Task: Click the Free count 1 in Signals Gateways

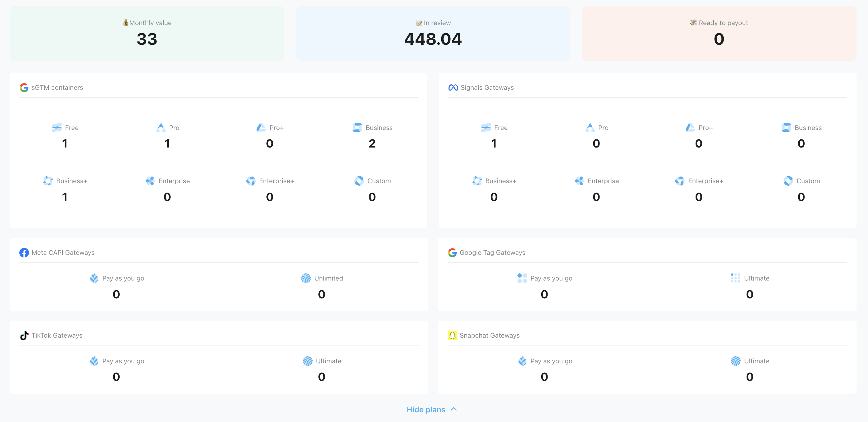Action: [x=493, y=144]
